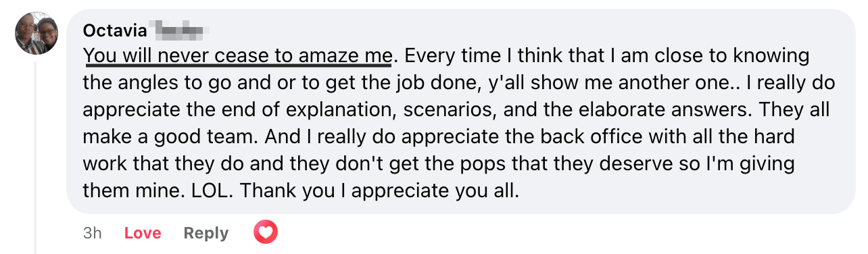The image size is (868, 254).
Task: Click empty area of the gray comment bubble
Action: point(676,193)
